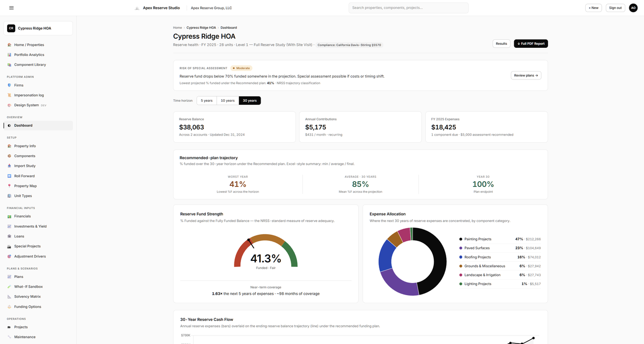Click the Funding Options icon
The image size is (644, 344).
10,307
